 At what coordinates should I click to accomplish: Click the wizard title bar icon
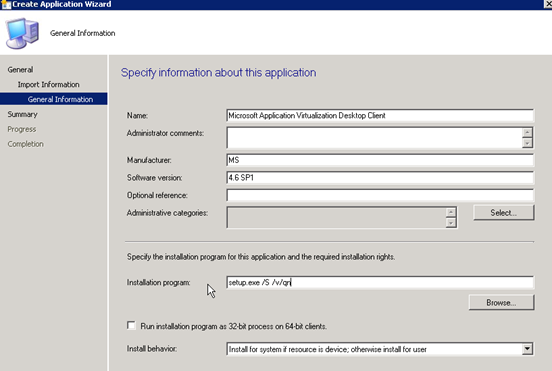click(6, 4)
